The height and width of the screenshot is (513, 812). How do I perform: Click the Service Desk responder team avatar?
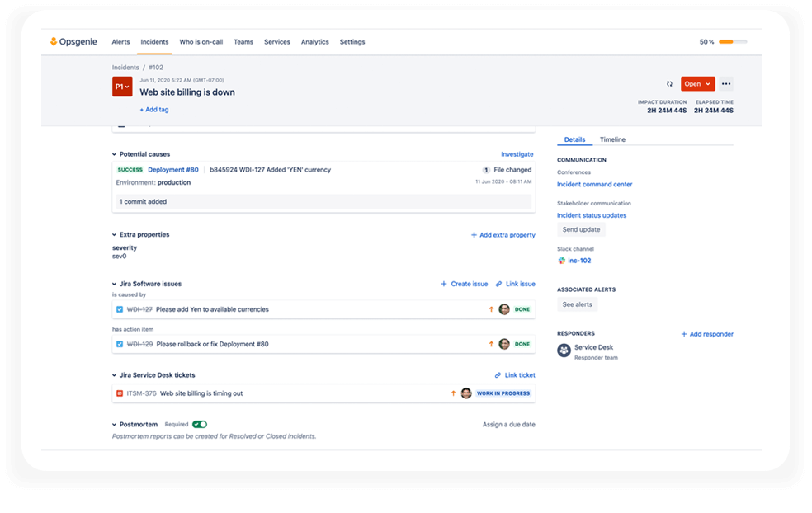[563, 350]
